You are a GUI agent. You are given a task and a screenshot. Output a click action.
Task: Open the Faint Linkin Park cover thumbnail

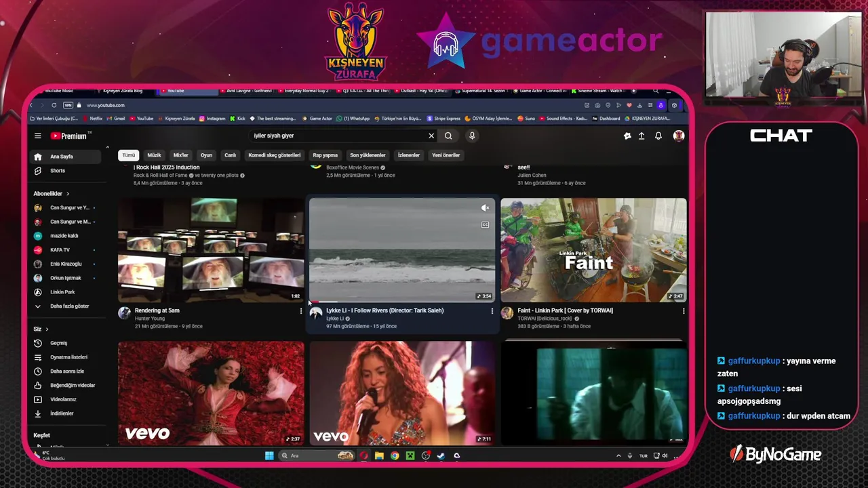(593, 249)
